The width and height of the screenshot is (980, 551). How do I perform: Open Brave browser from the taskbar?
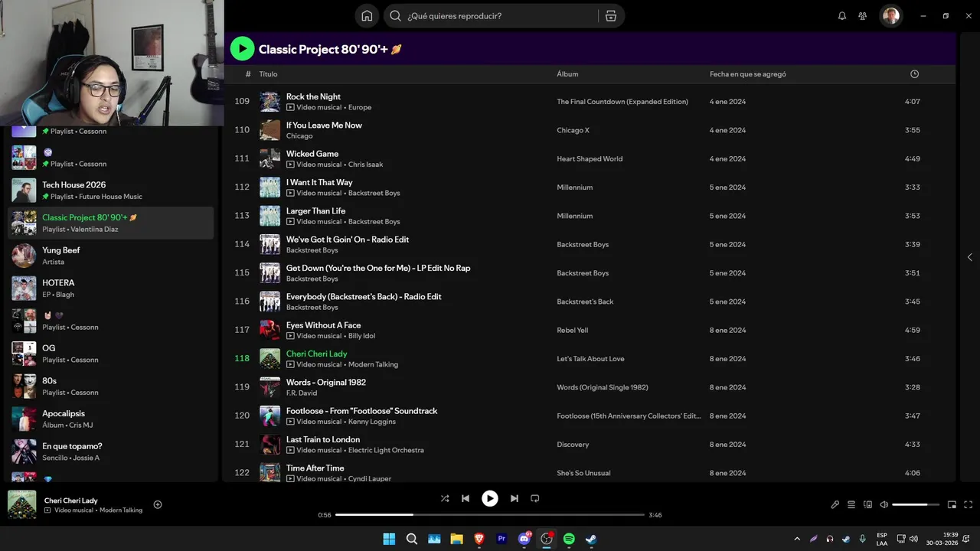(x=479, y=539)
